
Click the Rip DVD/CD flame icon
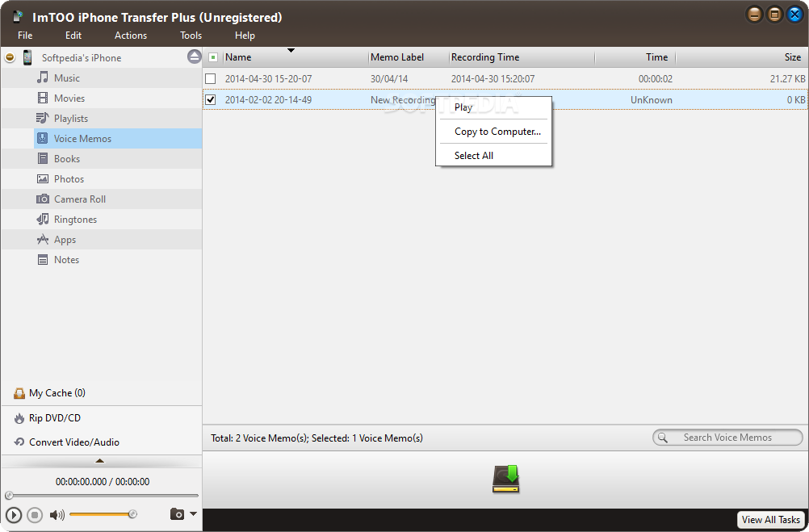point(19,418)
